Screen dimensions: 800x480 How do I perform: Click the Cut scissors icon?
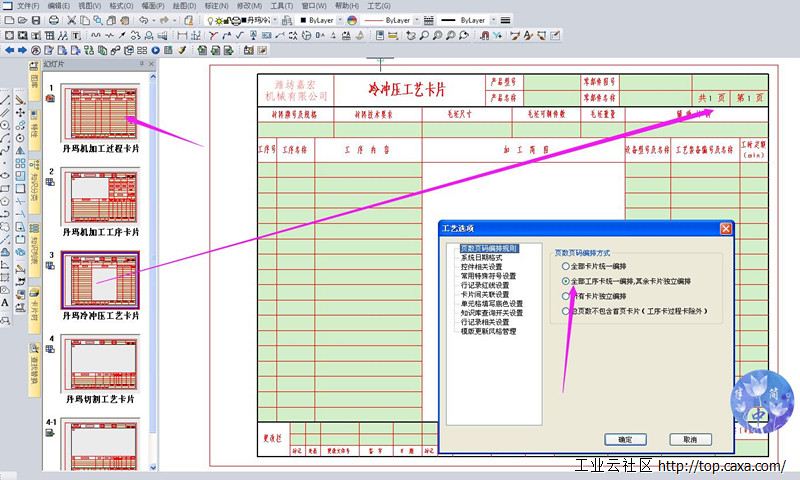tap(70, 20)
